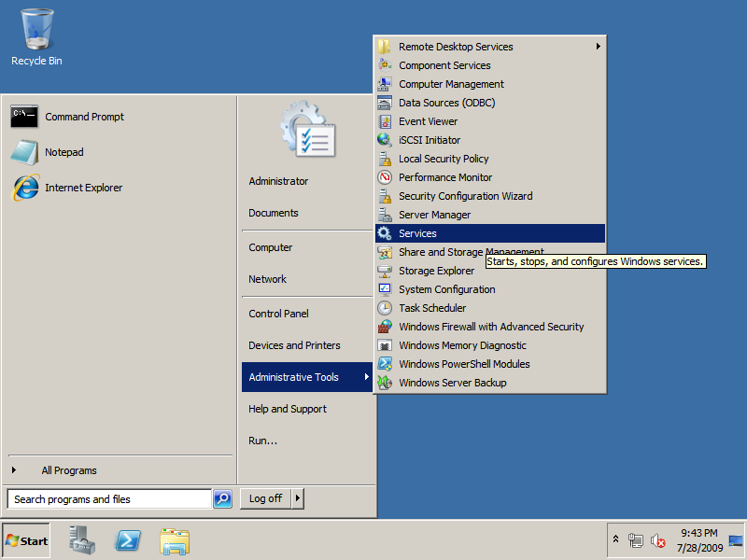Click the Remote Desktop Services folder icon

[x=385, y=47]
